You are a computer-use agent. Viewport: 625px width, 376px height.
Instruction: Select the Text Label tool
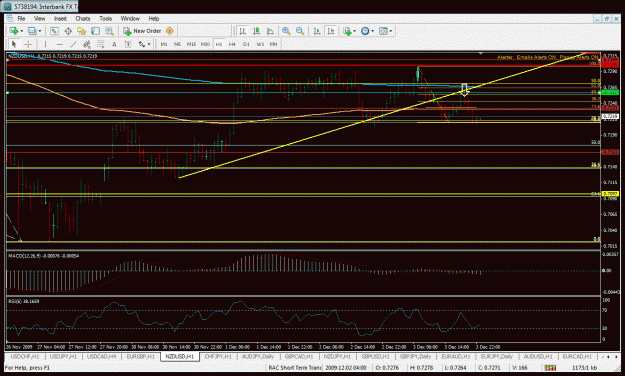point(128,44)
